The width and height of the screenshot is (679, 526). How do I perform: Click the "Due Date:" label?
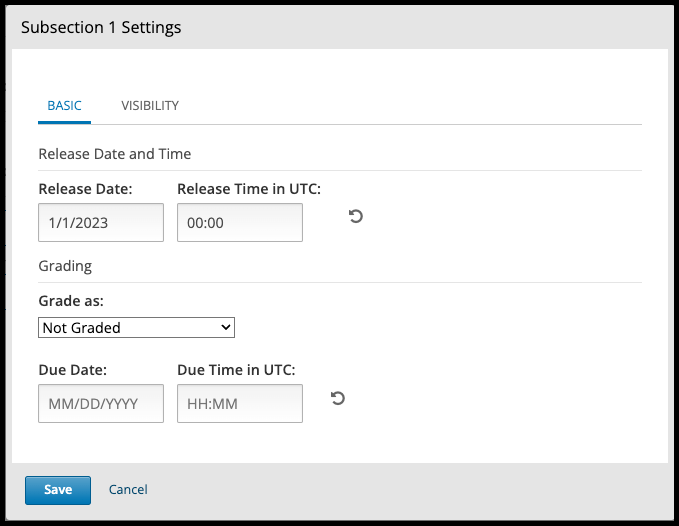click(73, 370)
